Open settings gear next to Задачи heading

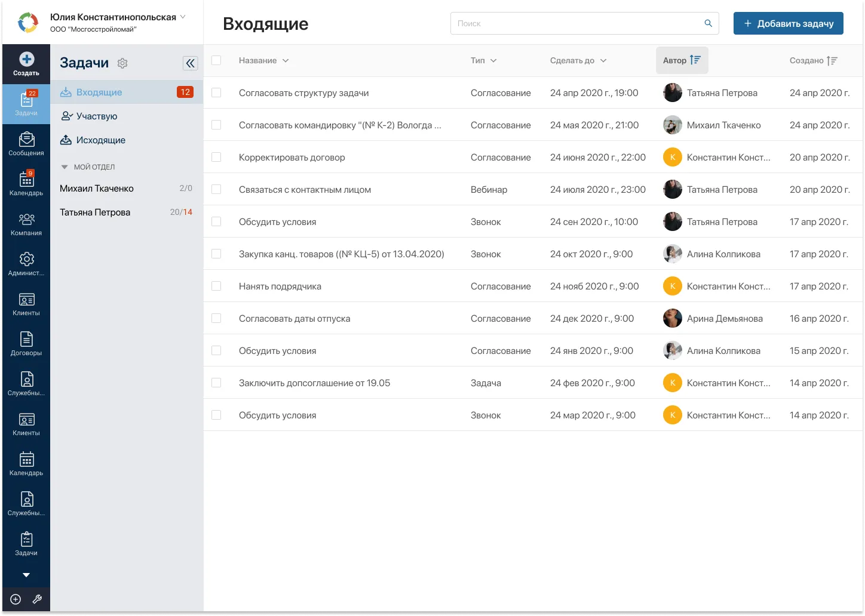122,63
